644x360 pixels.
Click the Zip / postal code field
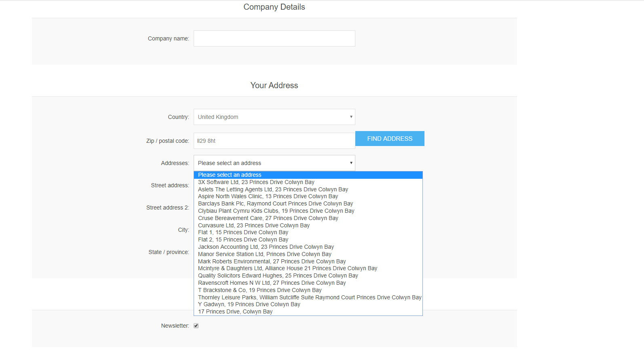point(274,141)
